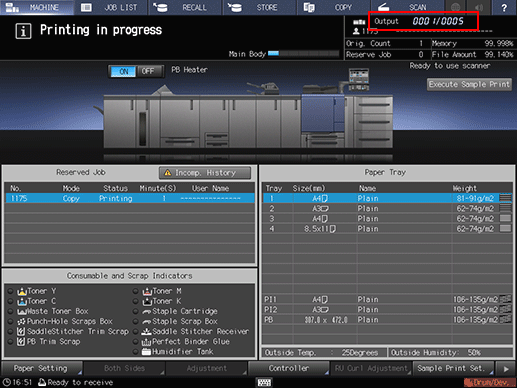This screenshot has height=388, width=517.
Task: Open the help question mark icon
Action: point(504,7)
